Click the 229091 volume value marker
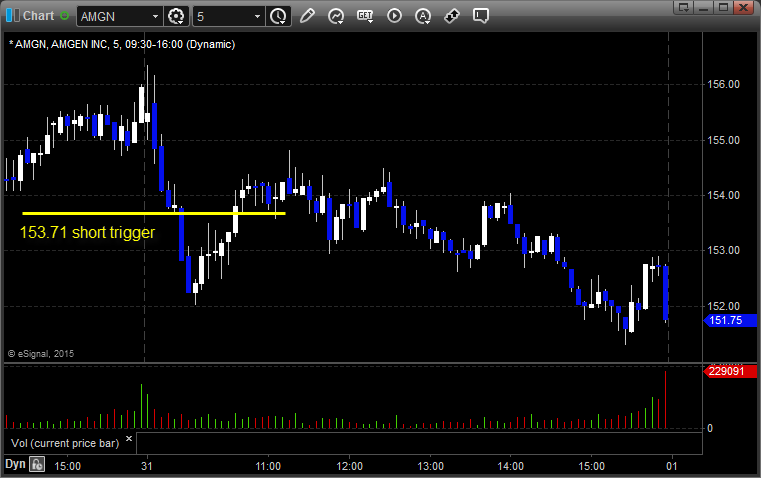The width and height of the screenshot is (761, 478). (730, 371)
